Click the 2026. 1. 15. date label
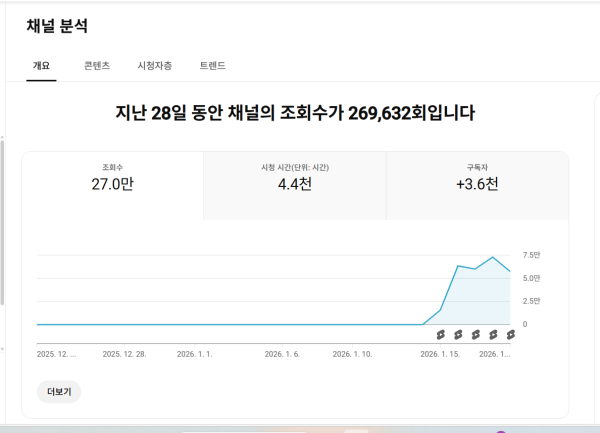 coord(440,353)
